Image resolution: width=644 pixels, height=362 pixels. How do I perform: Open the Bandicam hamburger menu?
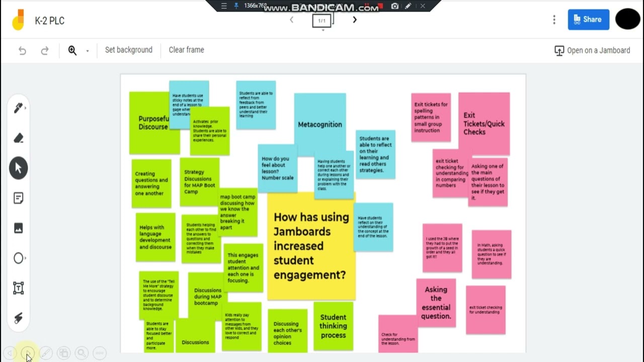pyautogui.click(x=224, y=6)
